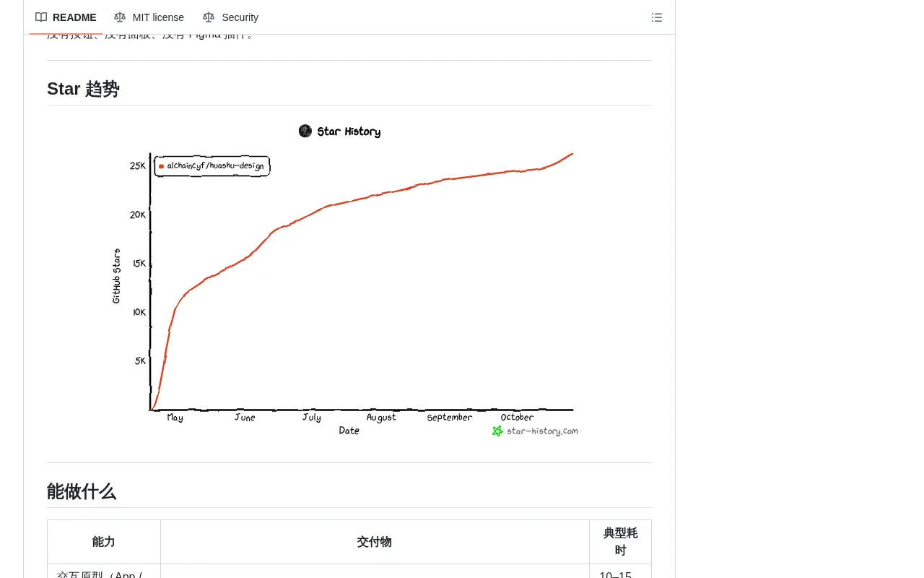Open the Security tab
Viewport: 924px width, 578px height.
[230, 17]
